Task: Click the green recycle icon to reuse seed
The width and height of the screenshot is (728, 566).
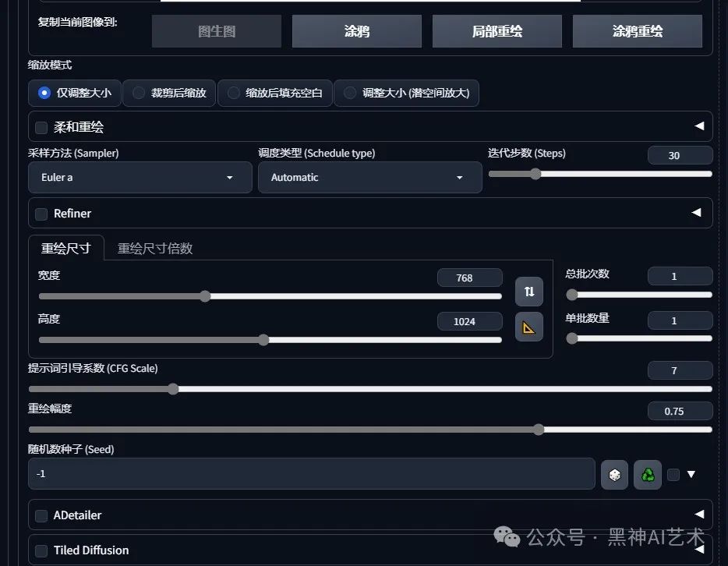Action: coord(647,475)
